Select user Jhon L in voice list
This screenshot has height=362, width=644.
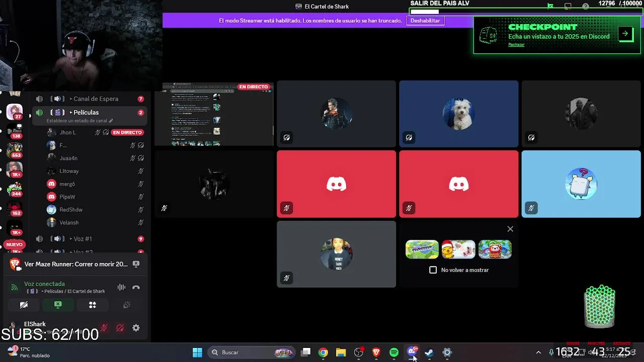[x=67, y=132]
